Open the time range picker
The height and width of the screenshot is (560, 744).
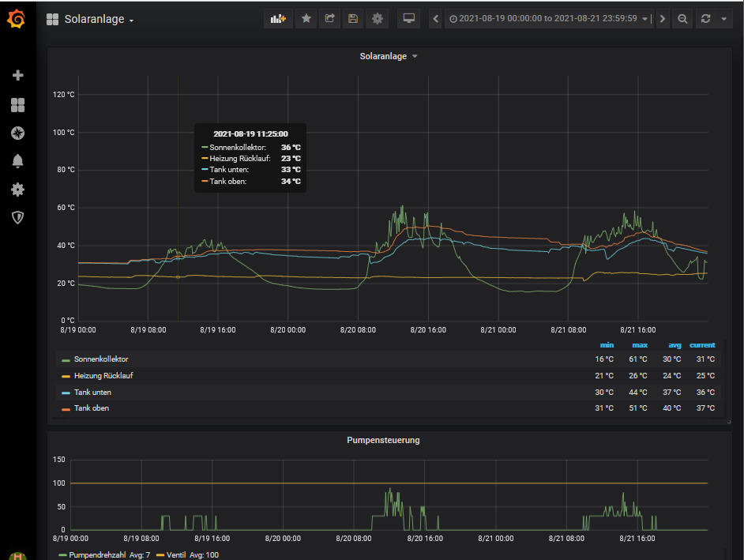(x=548, y=19)
